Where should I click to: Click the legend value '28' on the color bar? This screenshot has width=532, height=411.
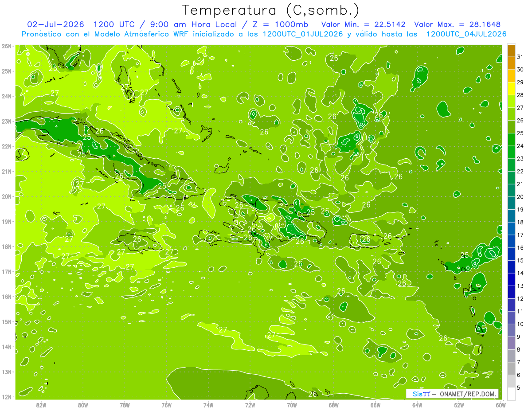point(520,95)
